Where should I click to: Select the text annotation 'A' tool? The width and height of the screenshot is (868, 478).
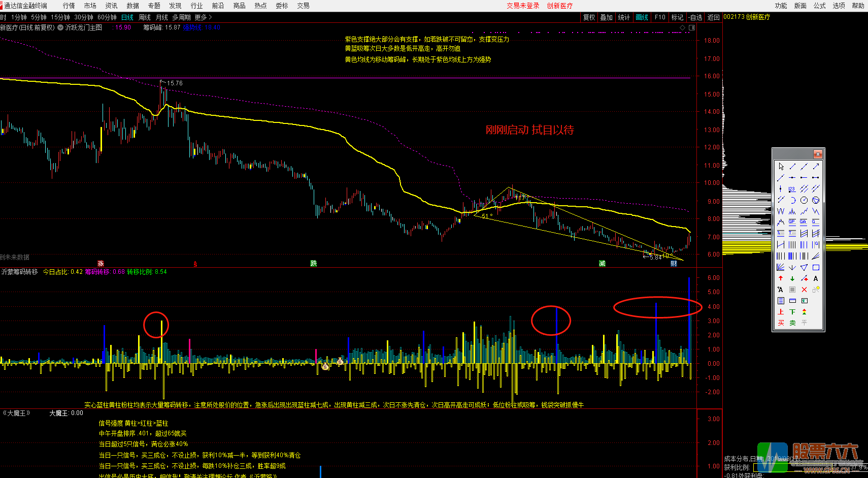tap(816, 278)
